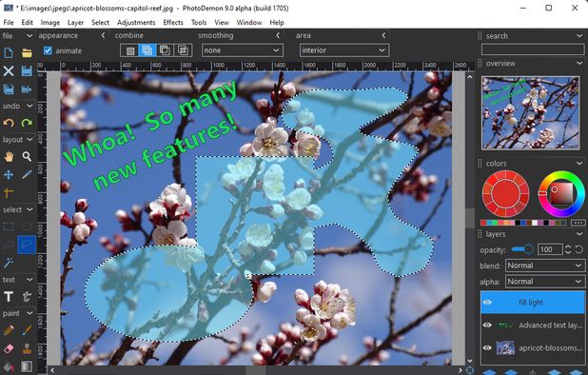Viewport: 588px width, 375px height.
Task: Select the Polygon selection tool
Action: coord(9,245)
